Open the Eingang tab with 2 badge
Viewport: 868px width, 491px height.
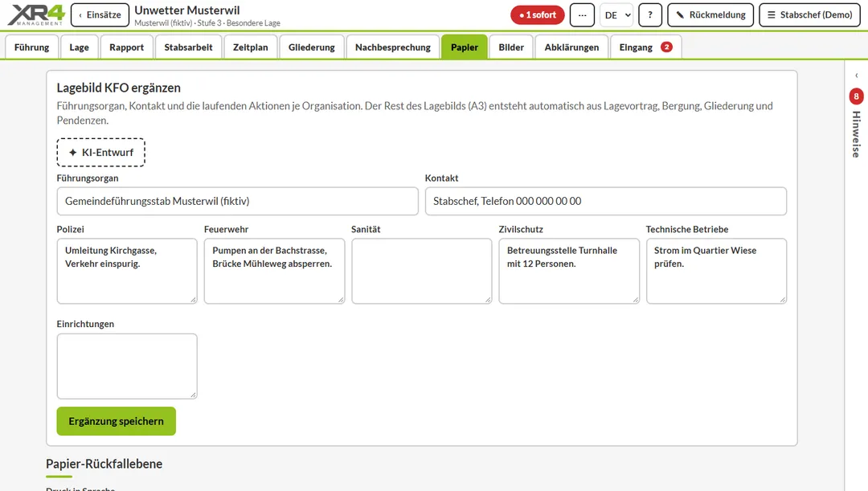[x=645, y=47]
